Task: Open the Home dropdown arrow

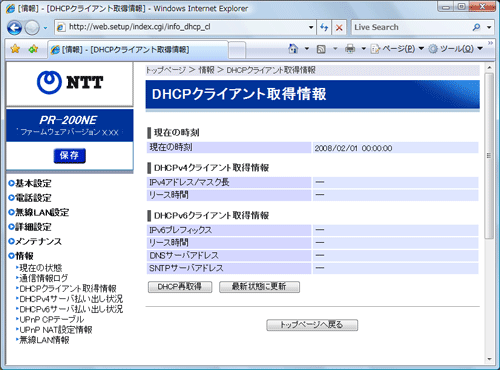Action: (307, 49)
